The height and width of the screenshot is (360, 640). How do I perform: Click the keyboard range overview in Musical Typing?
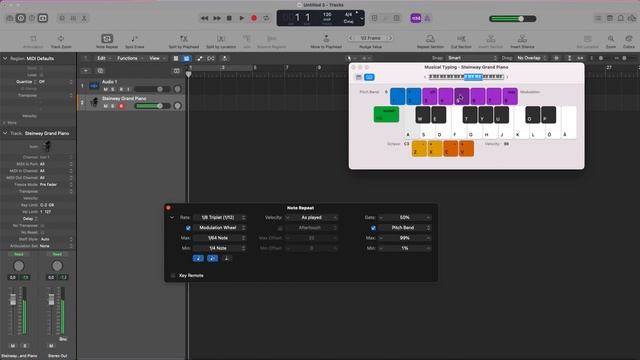(466, 77)
